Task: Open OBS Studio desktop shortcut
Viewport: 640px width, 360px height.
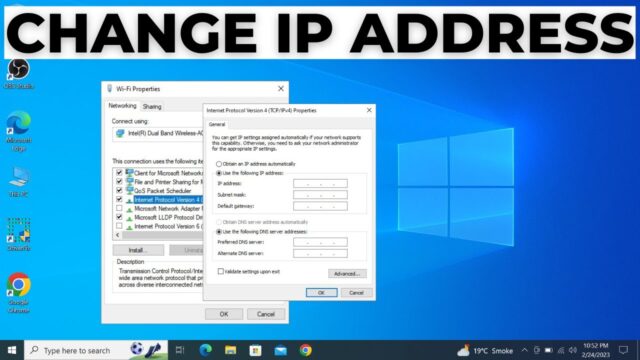Action: click(18, 73)
